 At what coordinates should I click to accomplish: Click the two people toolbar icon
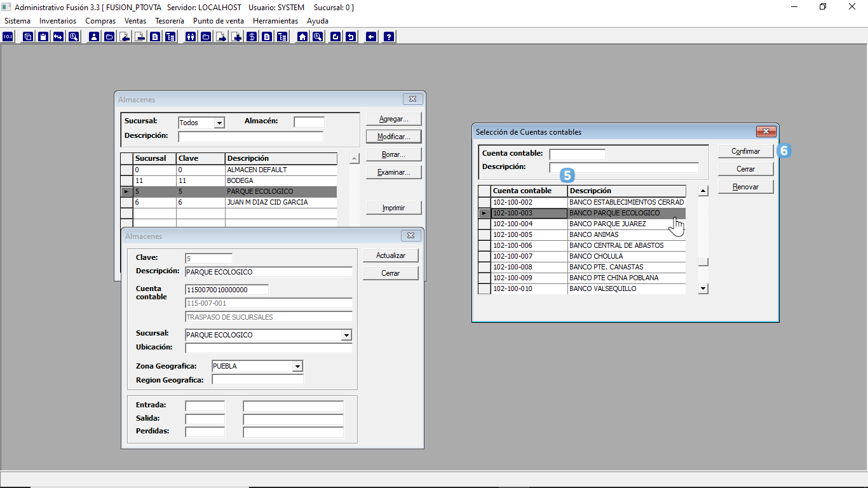191,37
